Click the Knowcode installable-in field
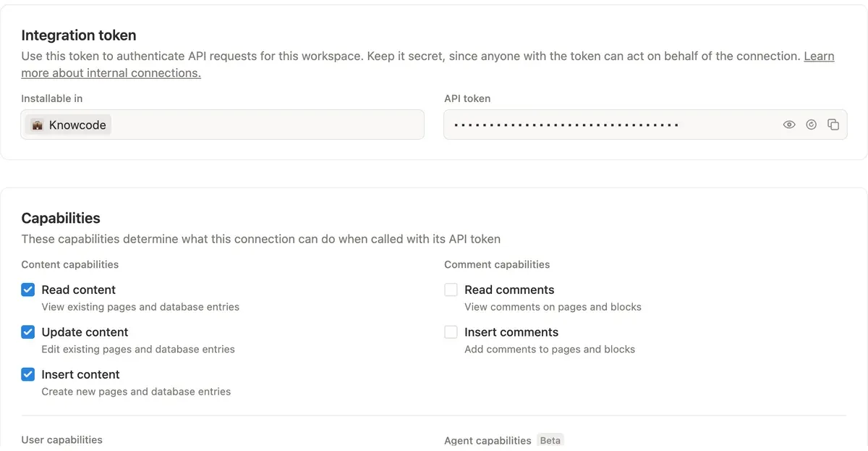 222,125
